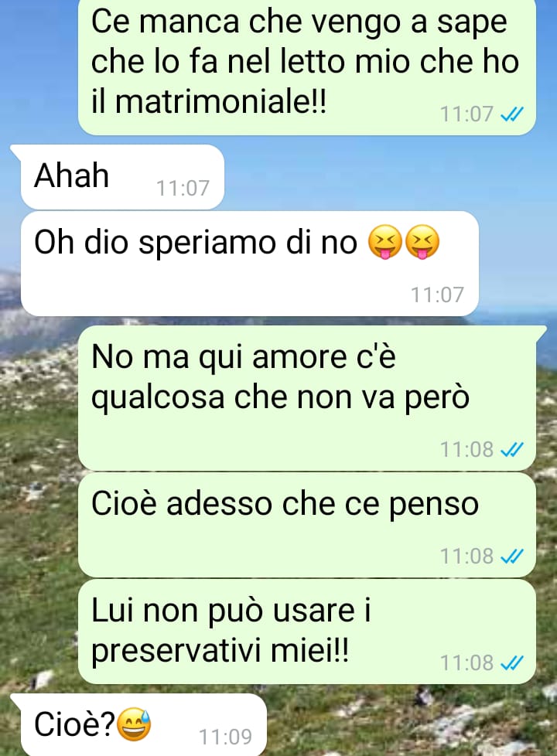Select the 'Ce manca che vengo a sape' message
The image size is (557, 756).
point(307,66)
